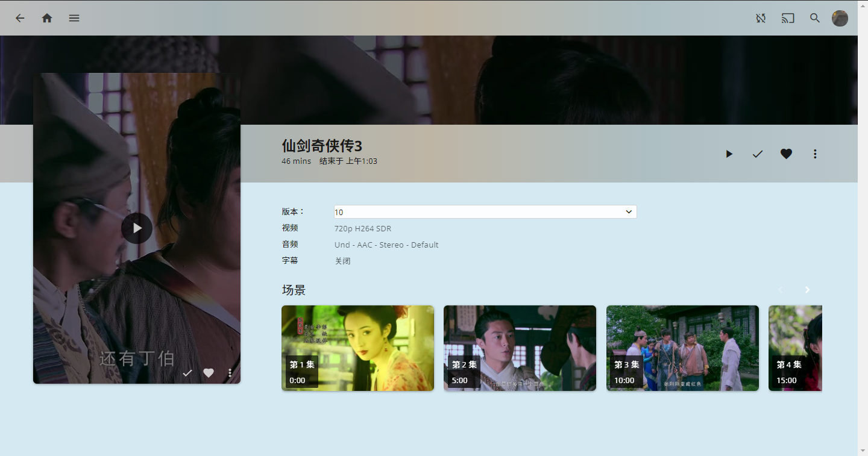The width and height of the screenshot is (868, 456).
Task: Click the 46 mins runtime text
Action: [296, 161]
